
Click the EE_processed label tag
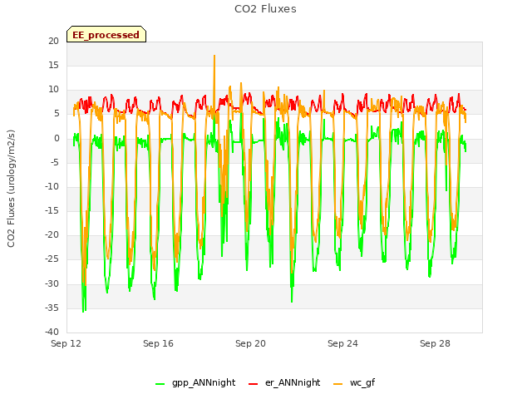click(x=106, y=34)
